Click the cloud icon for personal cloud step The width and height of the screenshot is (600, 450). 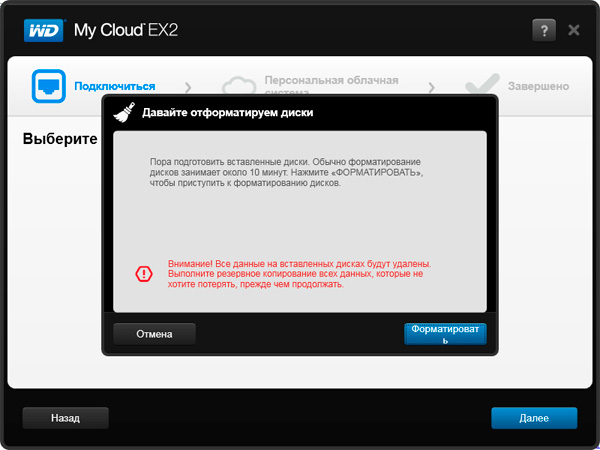point(239,87)
